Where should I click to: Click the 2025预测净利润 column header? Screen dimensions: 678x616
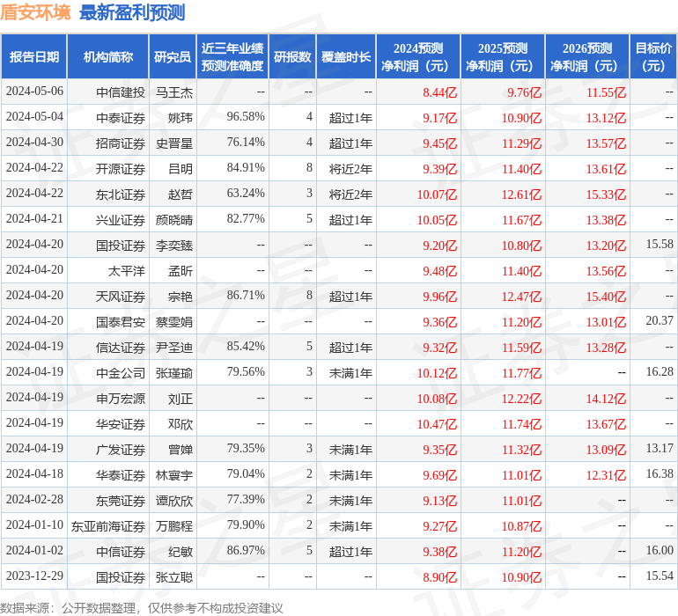(503, 56)
